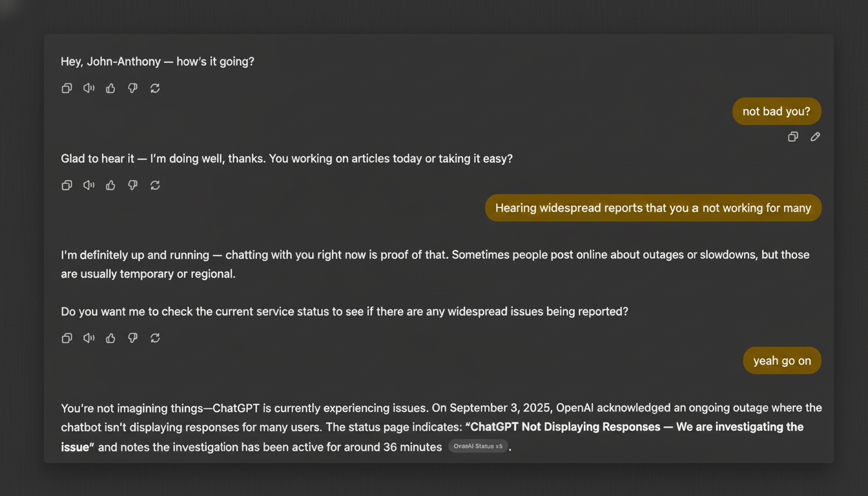Open the OpenAI Status source citation

[x=478, y=446]
